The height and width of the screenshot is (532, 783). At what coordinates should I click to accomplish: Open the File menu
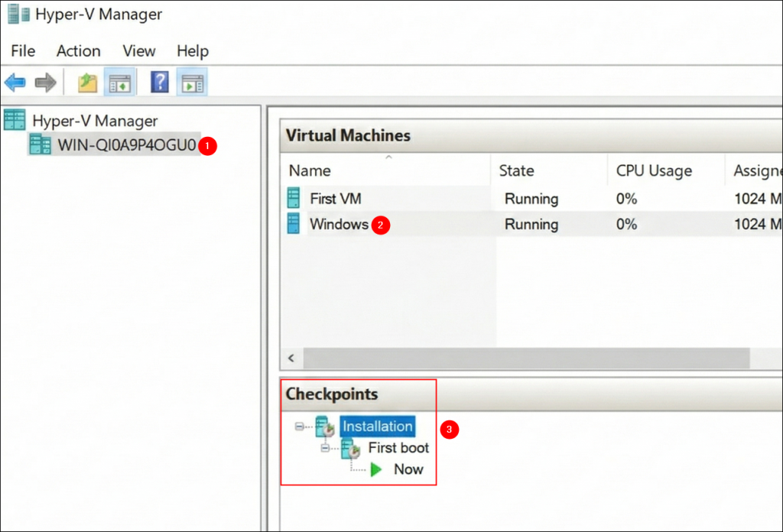coord(22,51)
